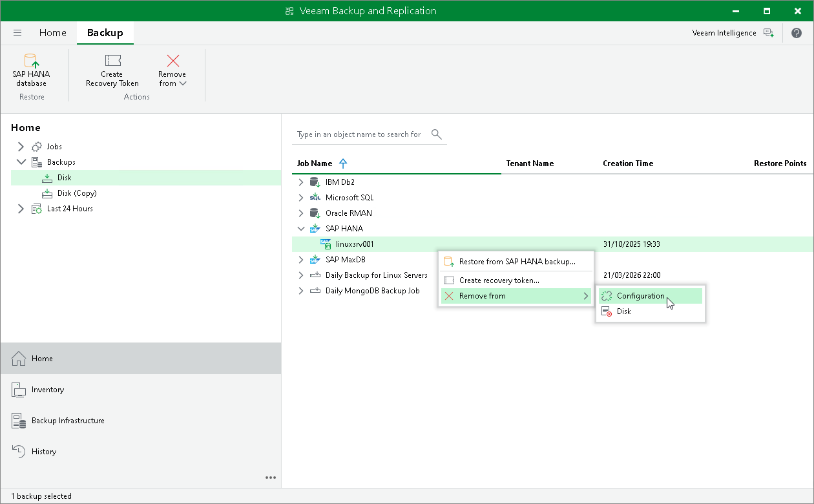The height and width of the screenshot is (504, 814).
Task: Click the Create Recovery Token ribbon icon
Action: (x=112, y=61)
